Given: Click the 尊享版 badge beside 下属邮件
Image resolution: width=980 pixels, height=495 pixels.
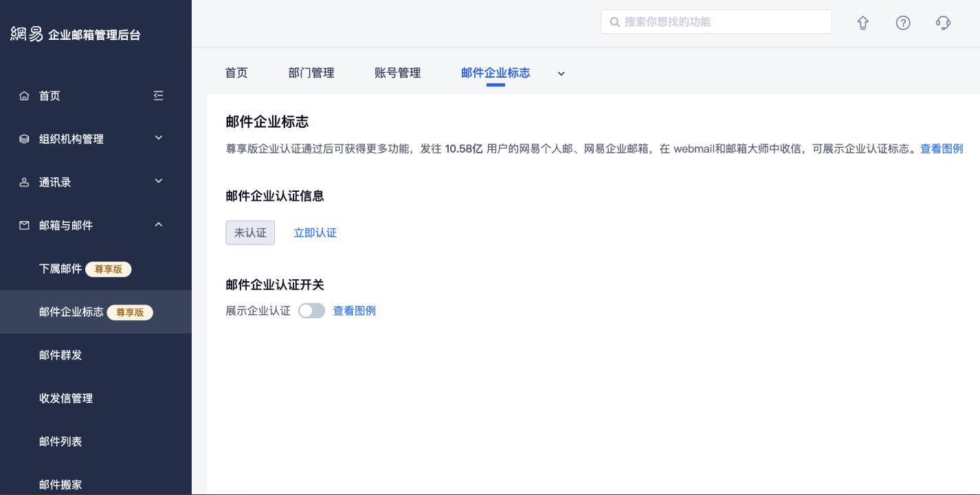Looking at the screenshot, I should click(108, 269).
